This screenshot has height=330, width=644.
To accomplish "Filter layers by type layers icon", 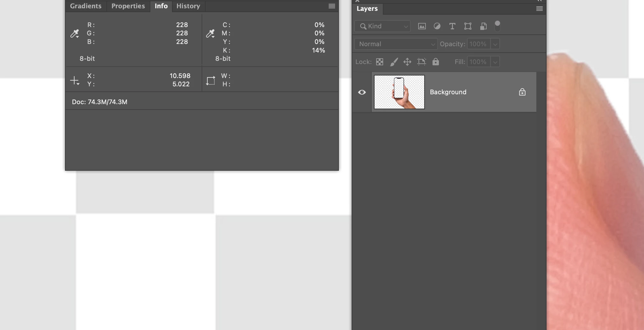I will point(452,26).
